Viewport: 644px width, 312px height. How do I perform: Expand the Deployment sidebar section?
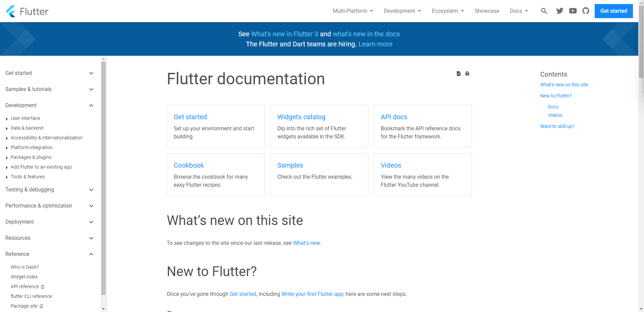[x=50, y=222]
